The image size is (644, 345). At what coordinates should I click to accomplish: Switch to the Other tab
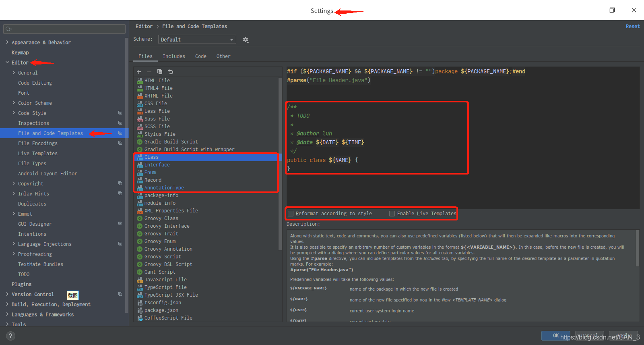pyautogui.click(x=223, y=56)
